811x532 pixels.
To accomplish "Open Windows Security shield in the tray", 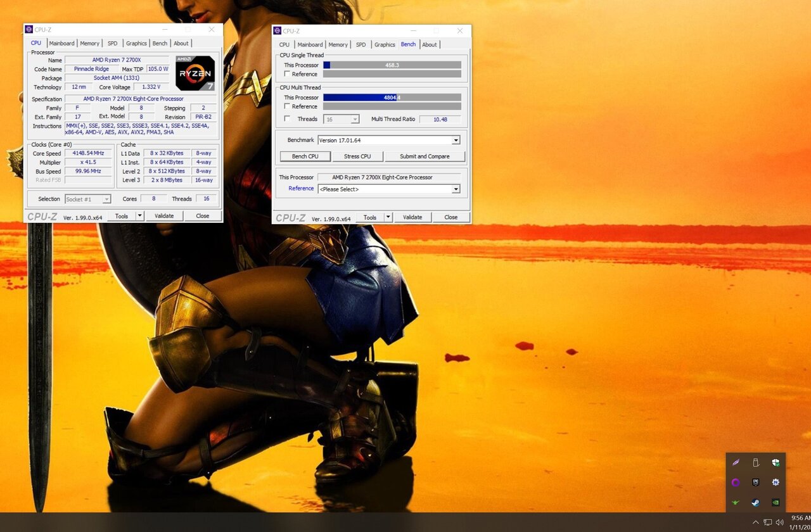I will 775,463.
